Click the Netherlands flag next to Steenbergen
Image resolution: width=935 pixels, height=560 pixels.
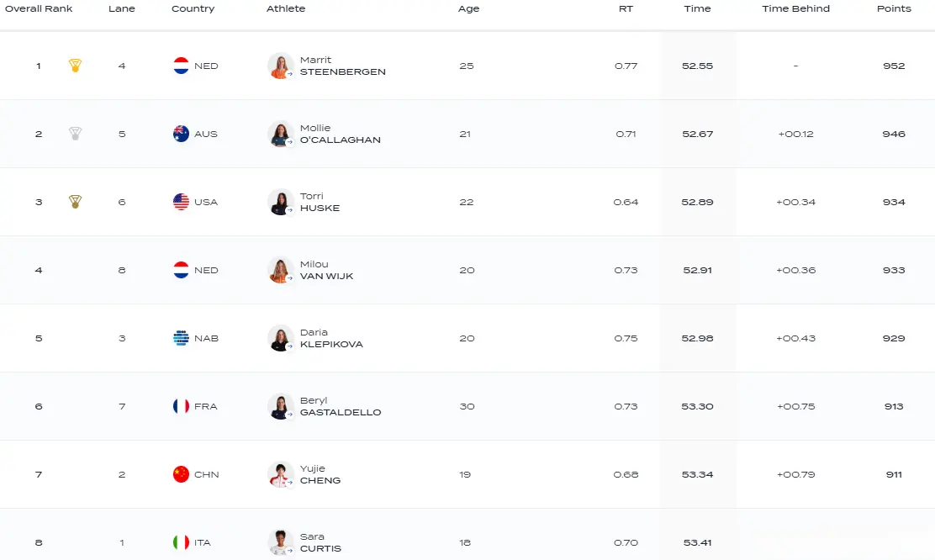click(x=181, y=66)
